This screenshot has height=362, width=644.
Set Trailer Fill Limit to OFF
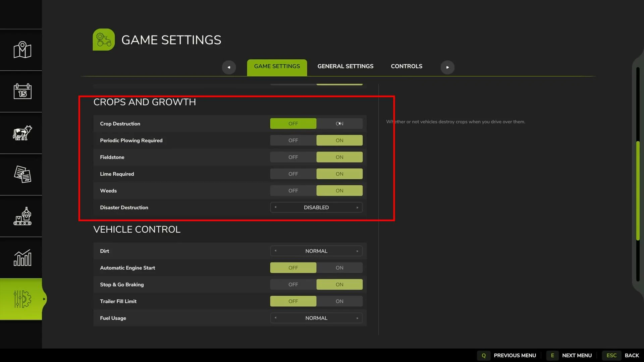pyautogui.click(x=293, y=301)
